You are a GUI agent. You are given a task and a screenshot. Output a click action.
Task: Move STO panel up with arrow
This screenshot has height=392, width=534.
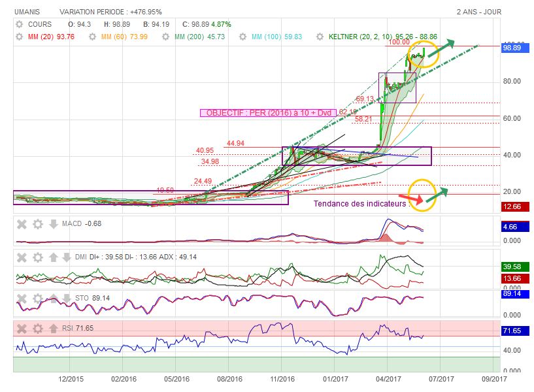point(54,299)
